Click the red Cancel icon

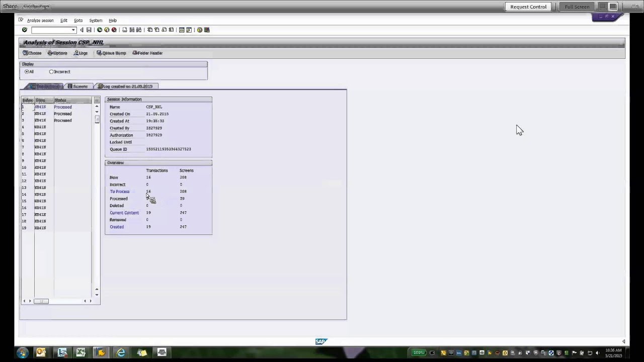point(114,30)
